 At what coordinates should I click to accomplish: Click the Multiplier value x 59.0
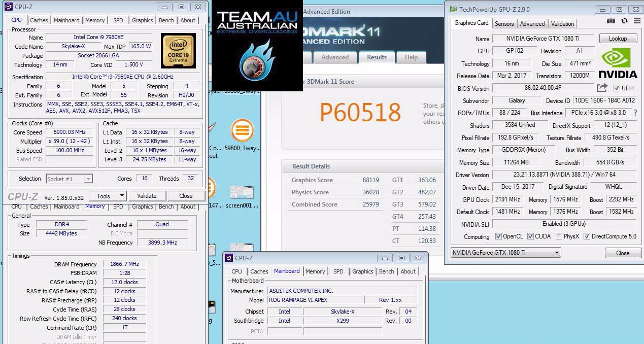70,141
